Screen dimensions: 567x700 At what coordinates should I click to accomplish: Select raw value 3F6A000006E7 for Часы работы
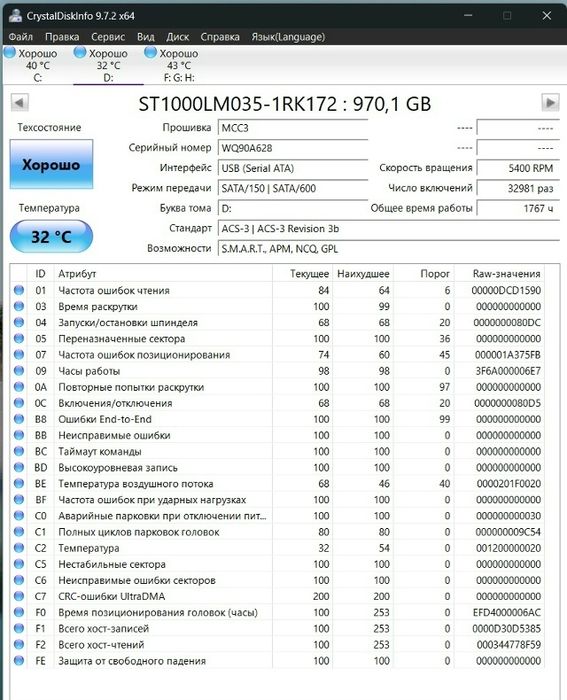(x=508, y=371)
